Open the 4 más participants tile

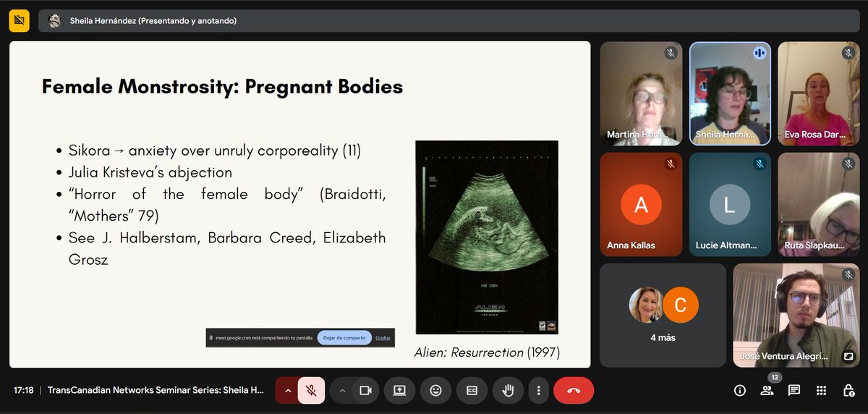coord(663,316)
